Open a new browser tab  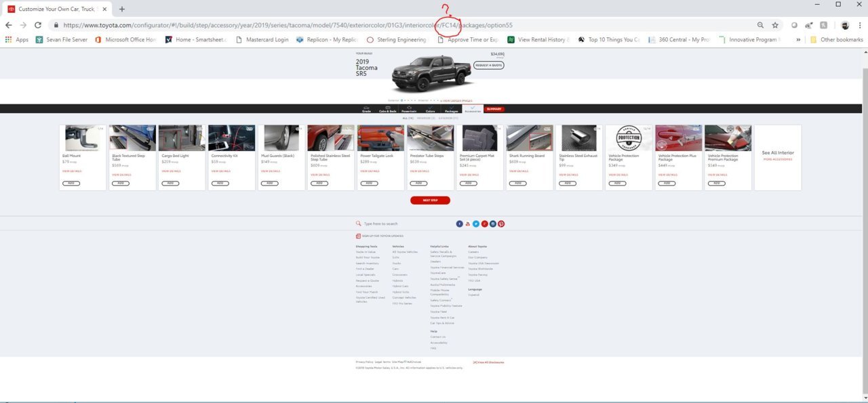(x=122, y=9)
